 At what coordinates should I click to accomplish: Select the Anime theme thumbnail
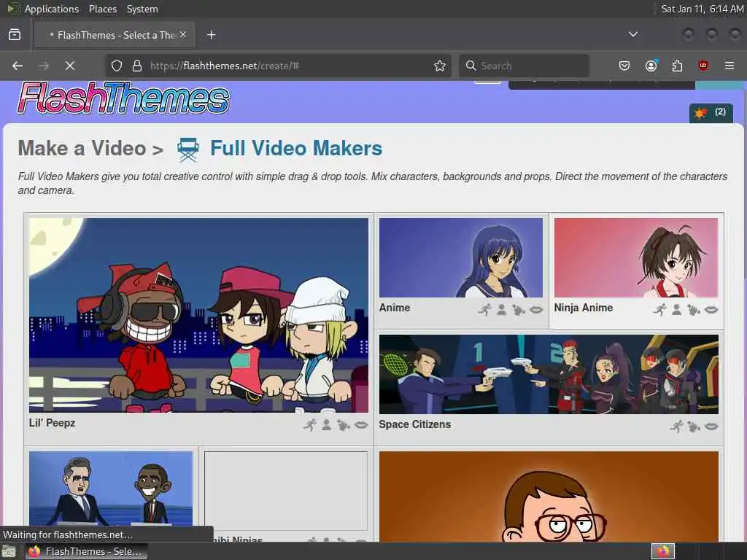pos(461,257)
